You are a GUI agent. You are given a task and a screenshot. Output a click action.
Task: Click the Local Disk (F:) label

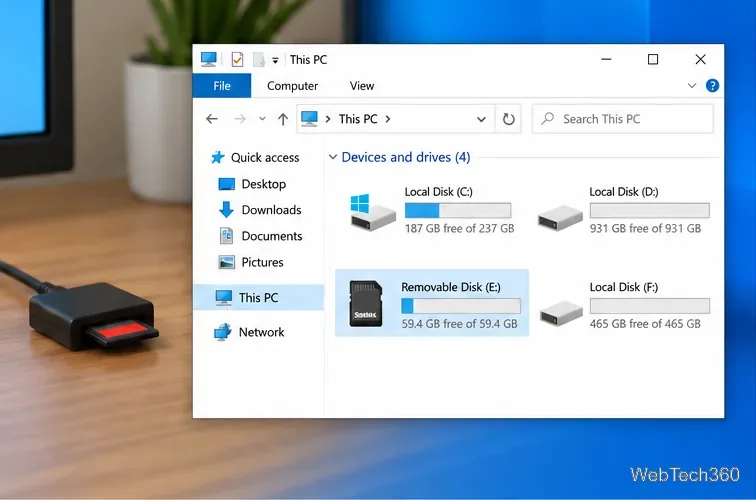623,287
